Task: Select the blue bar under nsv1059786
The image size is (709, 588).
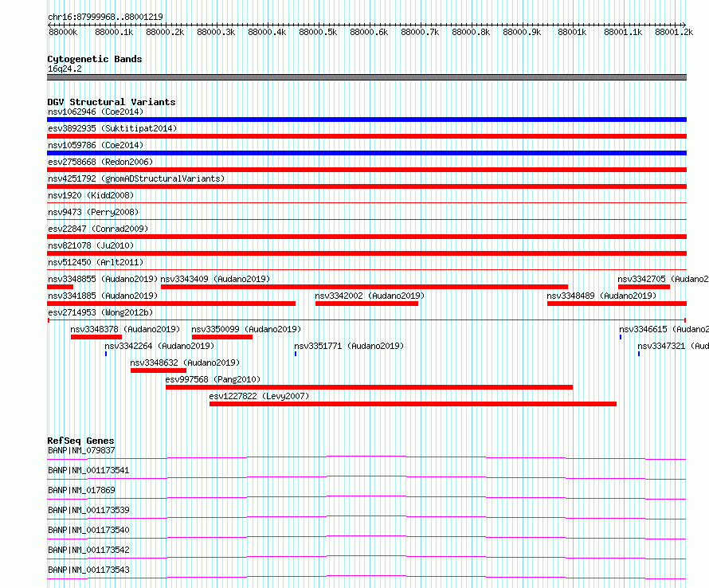Action: pyautogui.click(x=366, y=153)
